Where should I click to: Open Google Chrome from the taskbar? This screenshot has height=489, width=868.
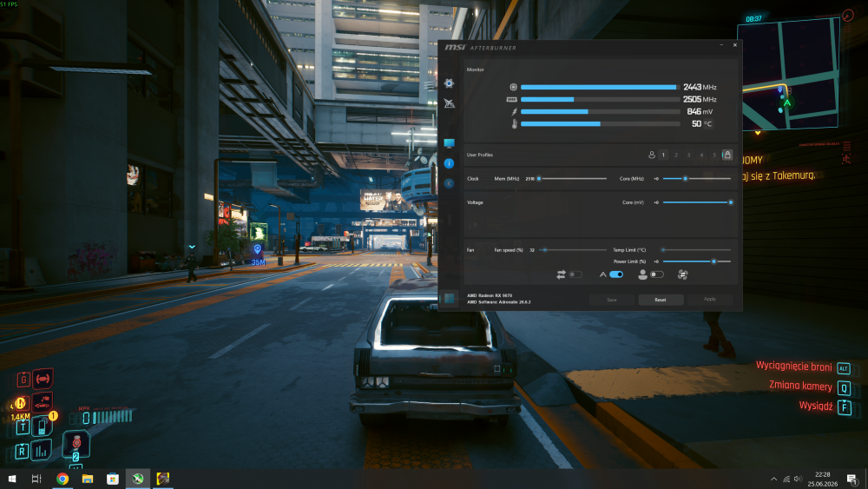pyautogui.click(x=62, y=479)
